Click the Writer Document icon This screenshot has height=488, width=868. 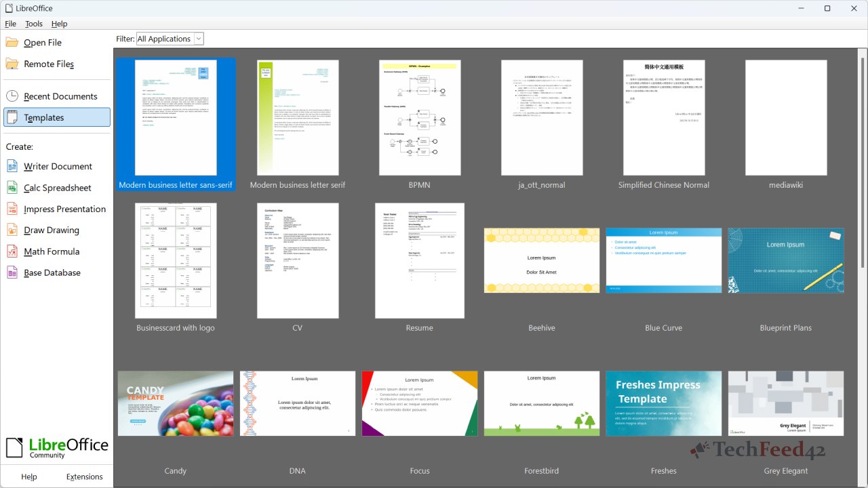click(12, 166)
